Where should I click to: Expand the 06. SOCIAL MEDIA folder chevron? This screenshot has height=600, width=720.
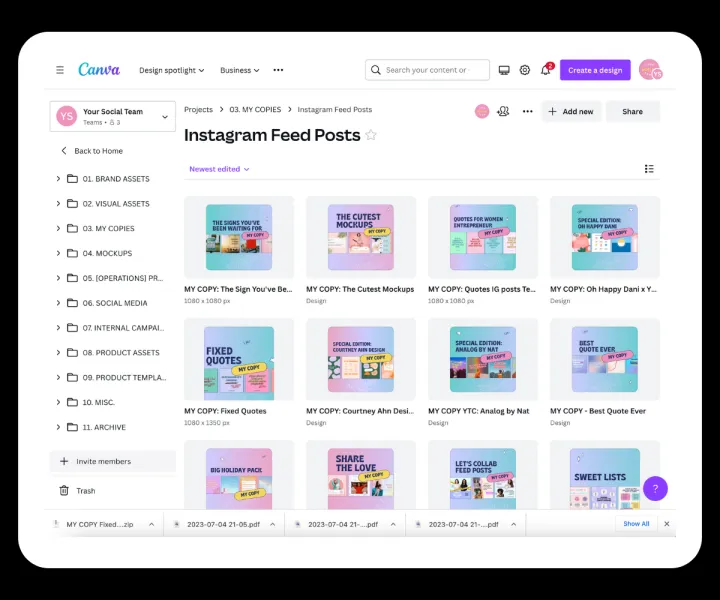(x=59, y=303)
